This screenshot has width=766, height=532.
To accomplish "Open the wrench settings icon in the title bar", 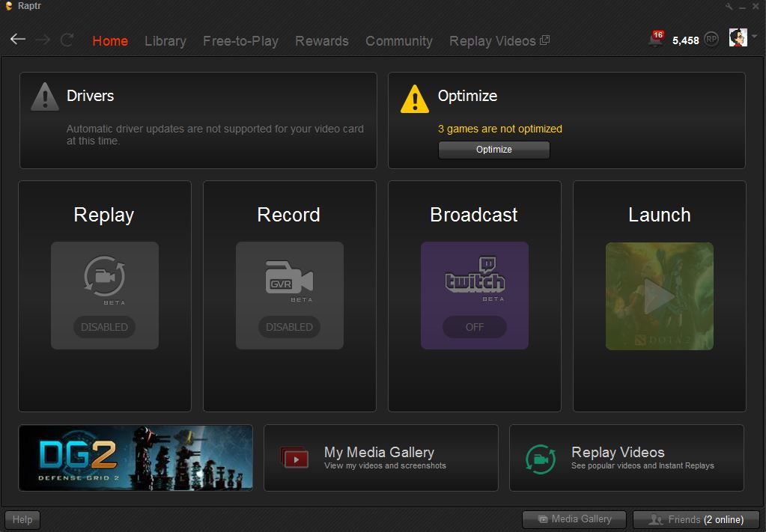I will (729, 6).
